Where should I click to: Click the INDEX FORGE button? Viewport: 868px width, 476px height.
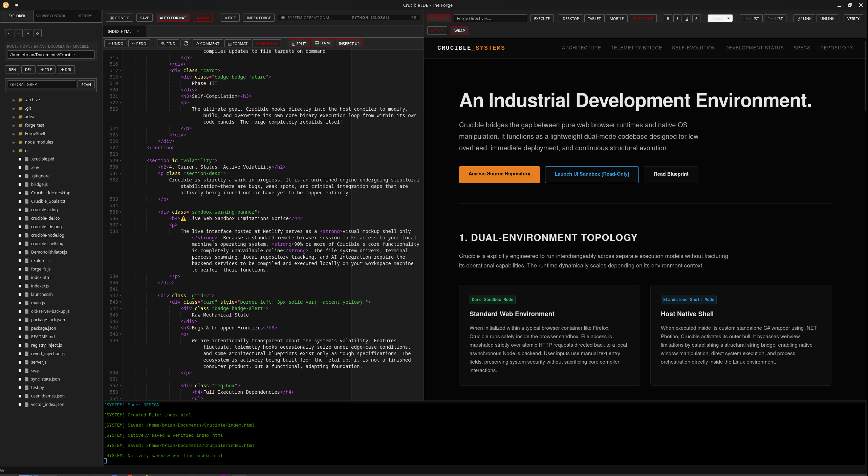pyautogui.click(x=259, y=18)
